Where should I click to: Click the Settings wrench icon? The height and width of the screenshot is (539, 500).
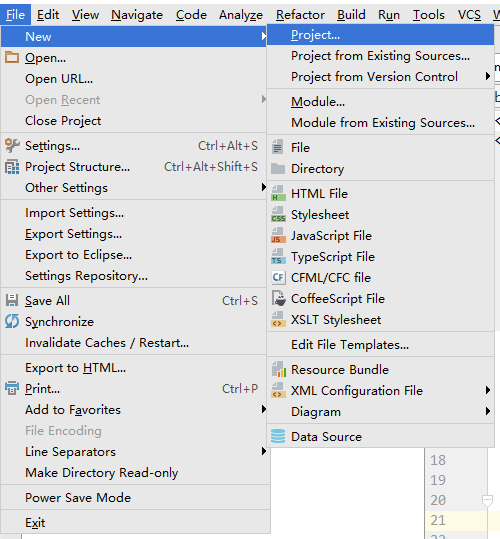pyautogui.click(x=12, y=146)
